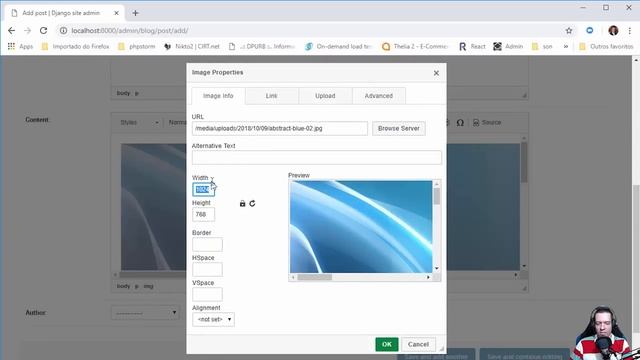Toggle the lock ratio icon
The width and height of the screenshot is (640, 360).
[x=242, y=203]
